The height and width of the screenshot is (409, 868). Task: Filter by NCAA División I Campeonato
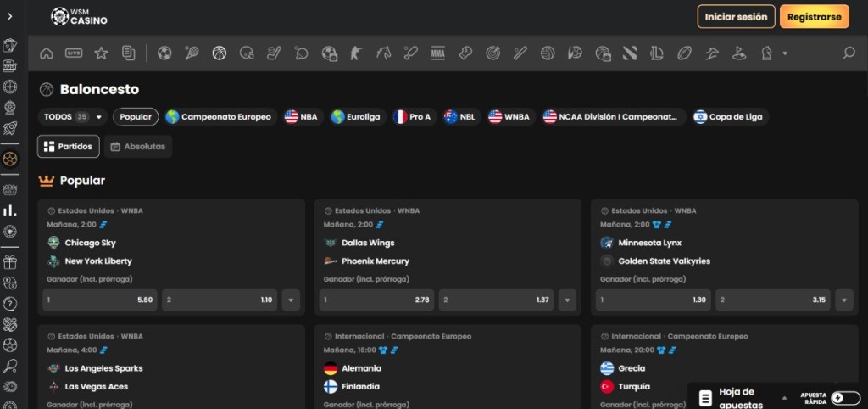[x=612, y=117]
